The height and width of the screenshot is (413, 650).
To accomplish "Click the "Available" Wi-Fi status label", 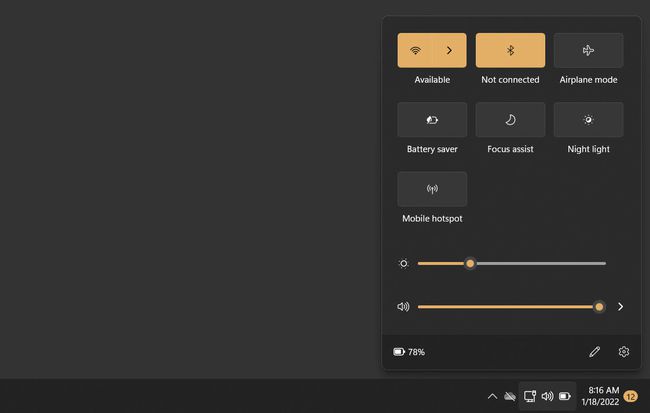I will point(432,80).
